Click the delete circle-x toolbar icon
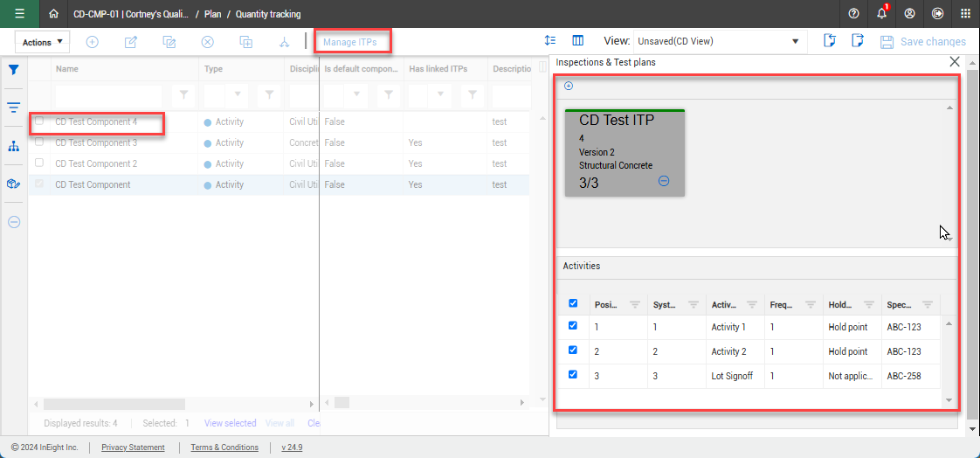The height and width of the screenshot is (458, 980). [x=208, y=42]
